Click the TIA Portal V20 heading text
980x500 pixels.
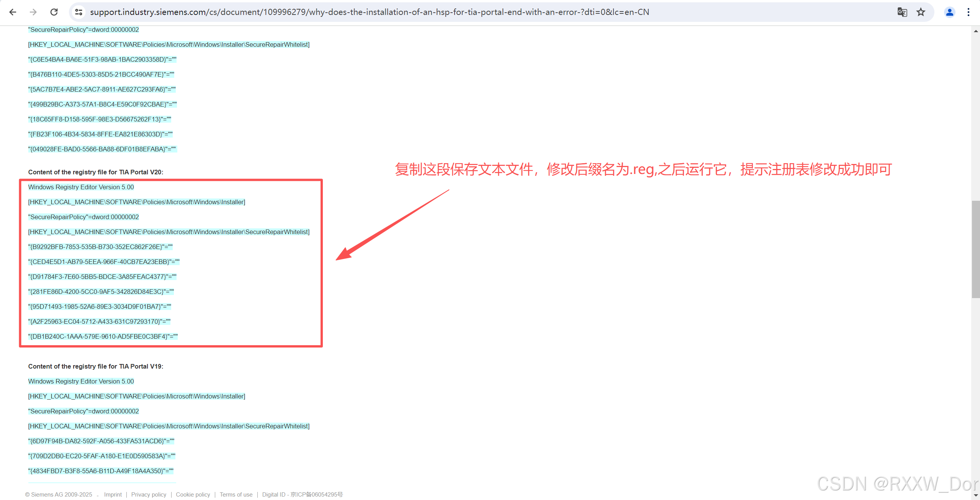(95, 172)
